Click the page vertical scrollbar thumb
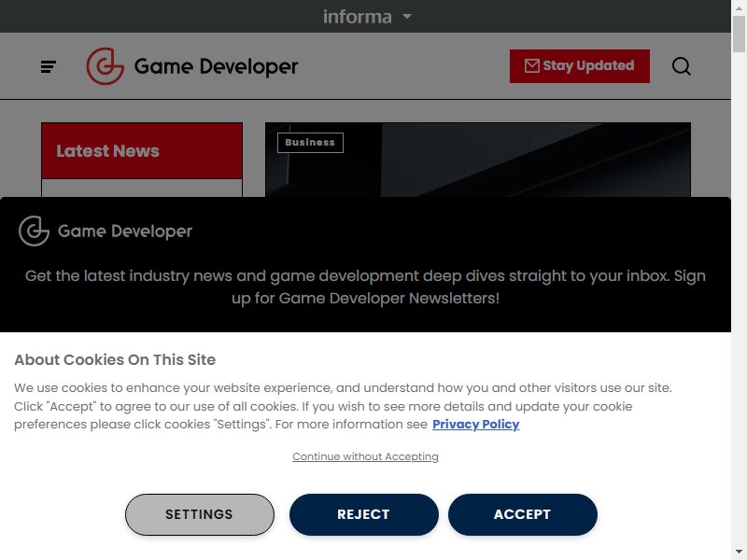This screenshot has width=747, height=560. tap(739, 34)
